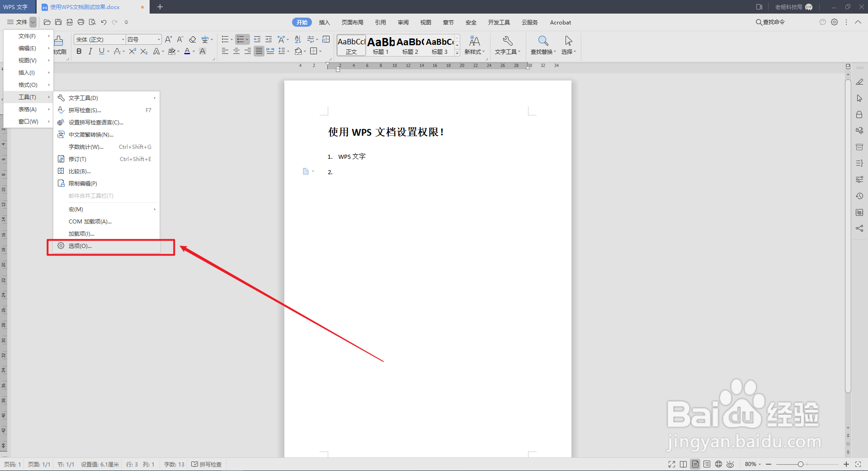
Task: Select 限制编辑(P) menu entry
Action: coord(107,183)
